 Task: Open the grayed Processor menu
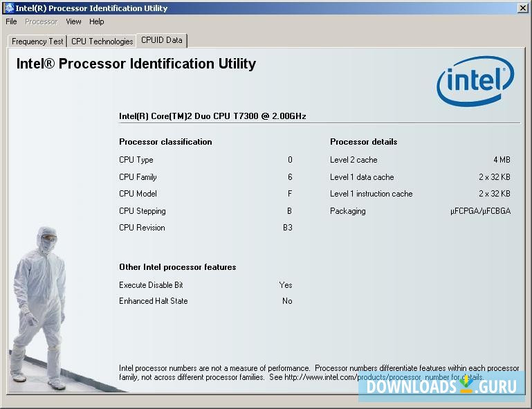click(41, 21)
